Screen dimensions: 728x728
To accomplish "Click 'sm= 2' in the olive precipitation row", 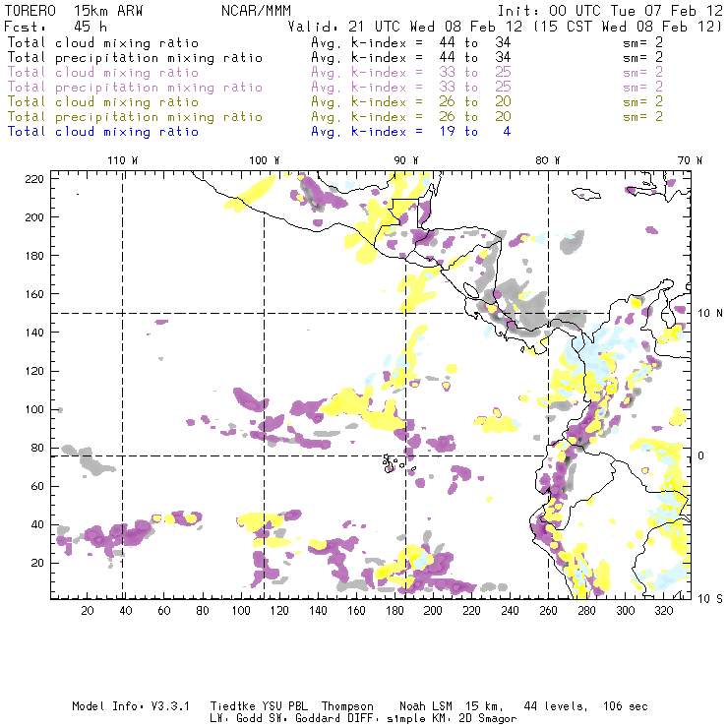I will (643, 116).
